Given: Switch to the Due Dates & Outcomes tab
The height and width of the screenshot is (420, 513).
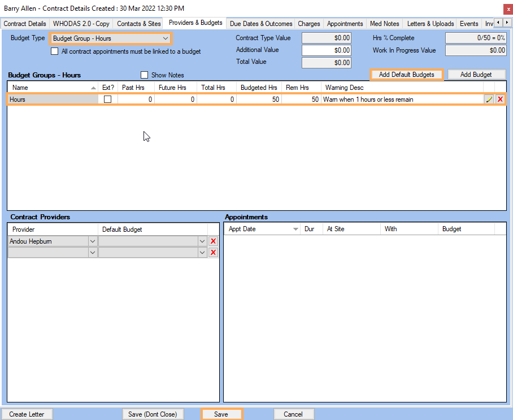Looking at the screenshot, I should pyautogui.click(x=261, y=24).
